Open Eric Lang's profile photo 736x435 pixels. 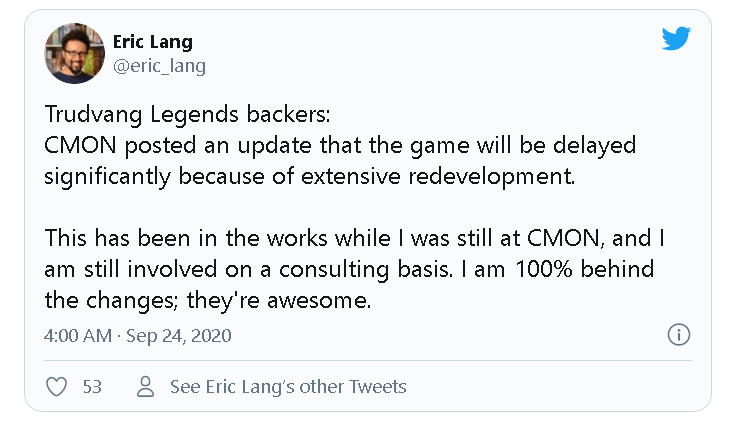pyautogui.click(x=74, y=54)
